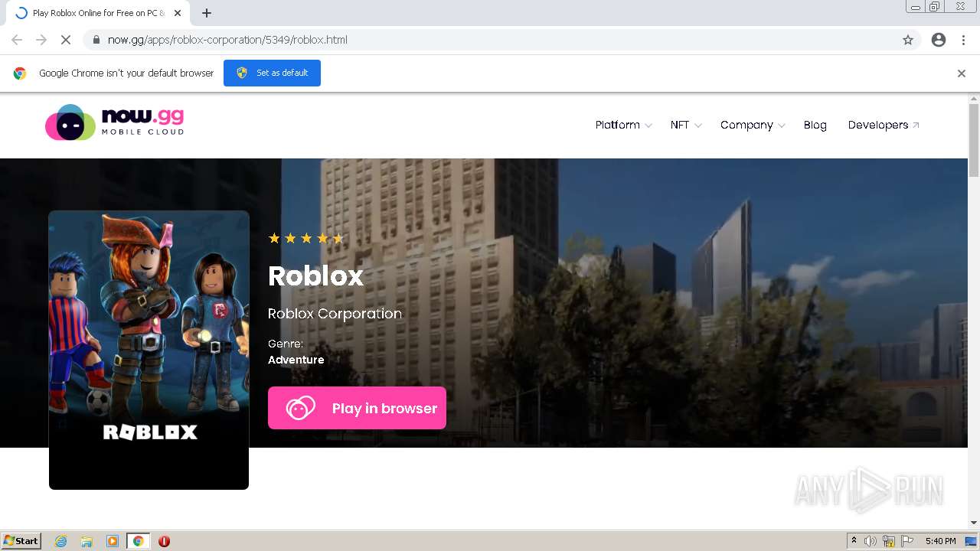This screenshot has height=551, width=980.
Task: Open the volume speaker tray icon
Action: [x=871, y=541]
